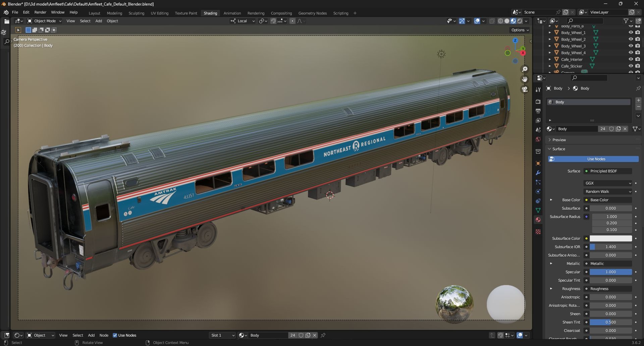The image size is (644, 346).
Task: Click the Metallic linked texture field
Action: 608,264
